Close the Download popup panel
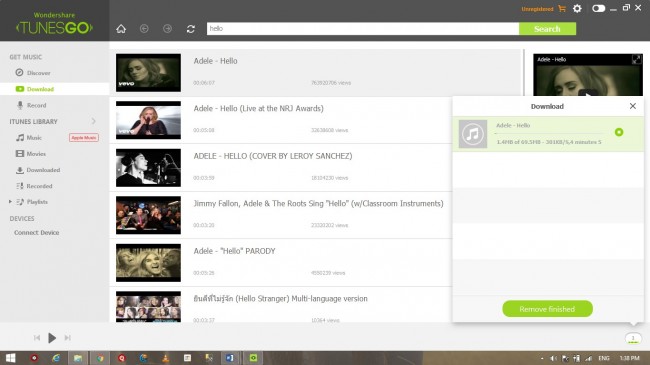 click(633, 106)
